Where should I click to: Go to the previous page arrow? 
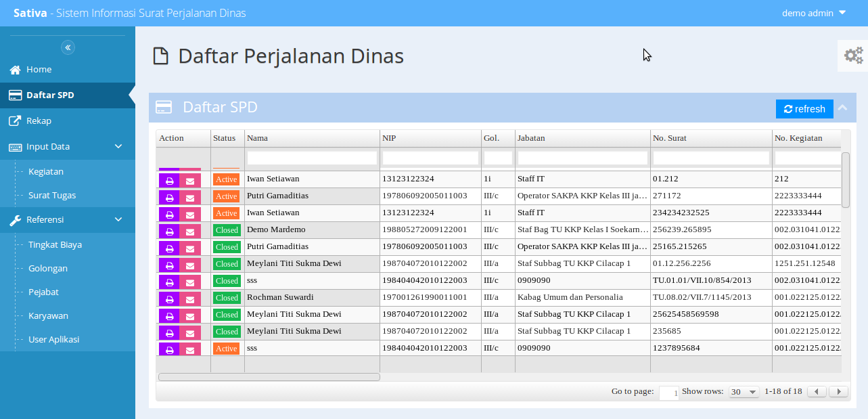click(x=817, y=392)
